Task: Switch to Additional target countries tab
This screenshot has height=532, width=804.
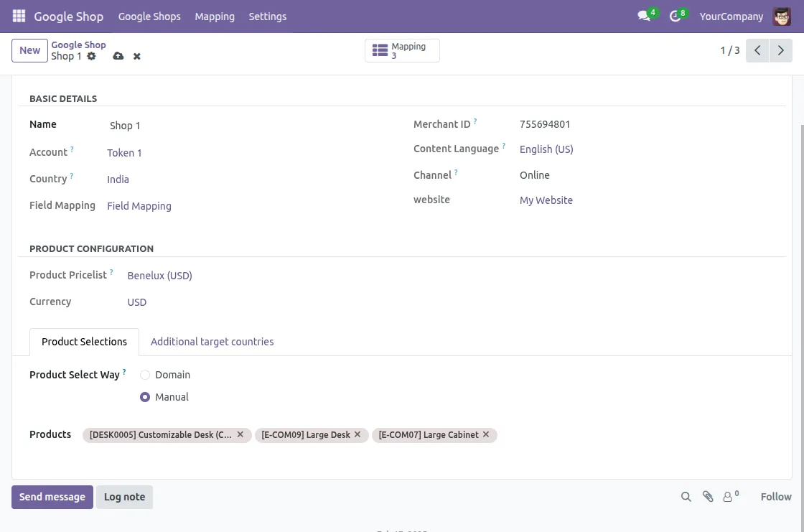Action: click(x=212, y=342)
